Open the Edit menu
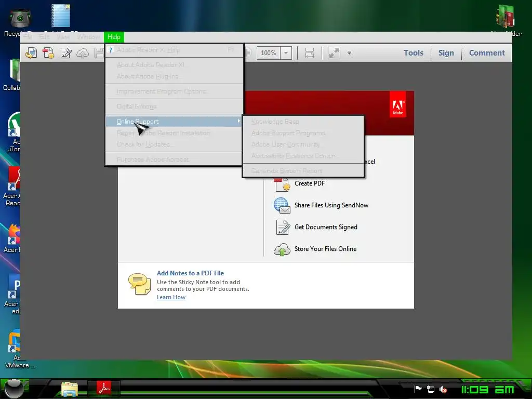 click(x=44, y=37)
